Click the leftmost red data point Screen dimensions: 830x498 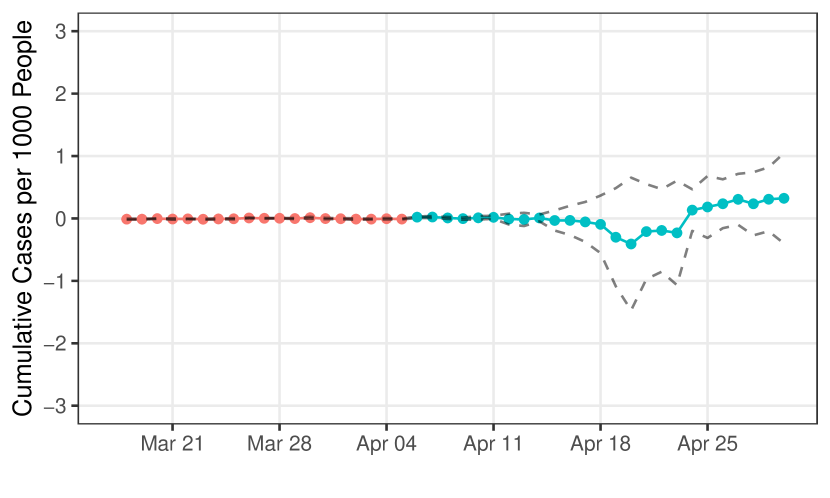pos(127,218)
